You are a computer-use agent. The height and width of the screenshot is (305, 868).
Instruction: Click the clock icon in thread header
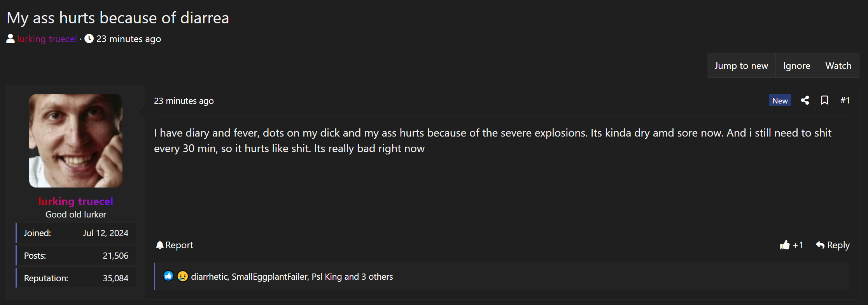click(89, 39)
